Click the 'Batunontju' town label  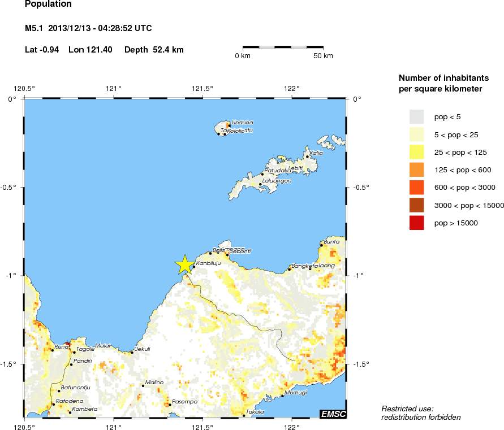(x=76, y=388)
